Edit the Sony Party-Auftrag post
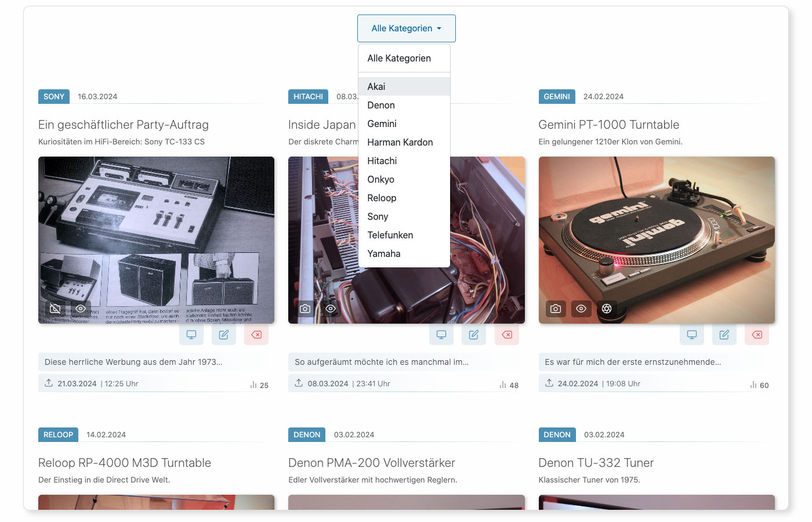The width and height of the screenshot is (812, 522). point(224,335)
